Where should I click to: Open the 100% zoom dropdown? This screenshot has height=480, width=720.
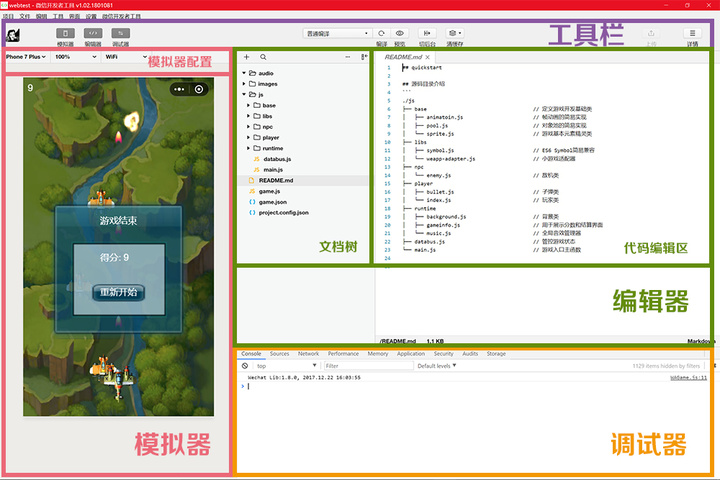pyautogui.click(x=76, y=57)
